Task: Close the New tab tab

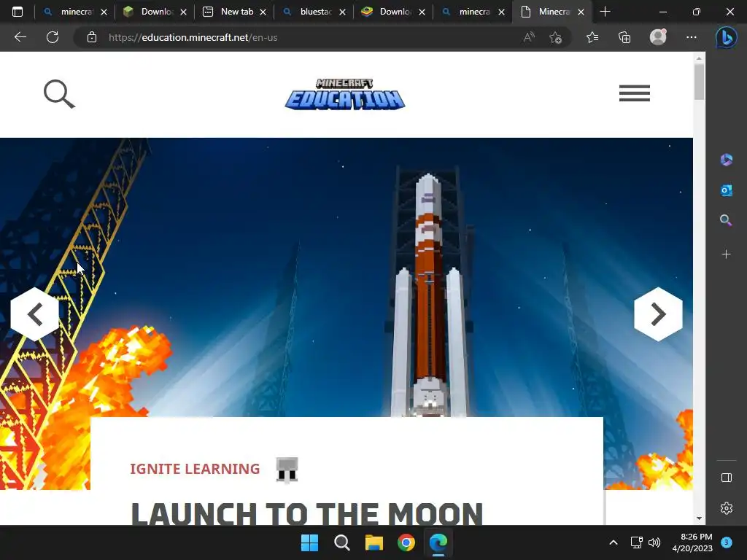Action: pyautogui.click(x=263, y=12)
